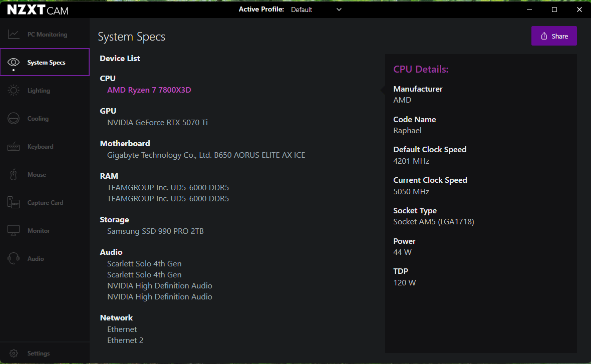The image size is (591, 364).
Task: Open the Active Profile Default dropdown
Action: (316, 10)
